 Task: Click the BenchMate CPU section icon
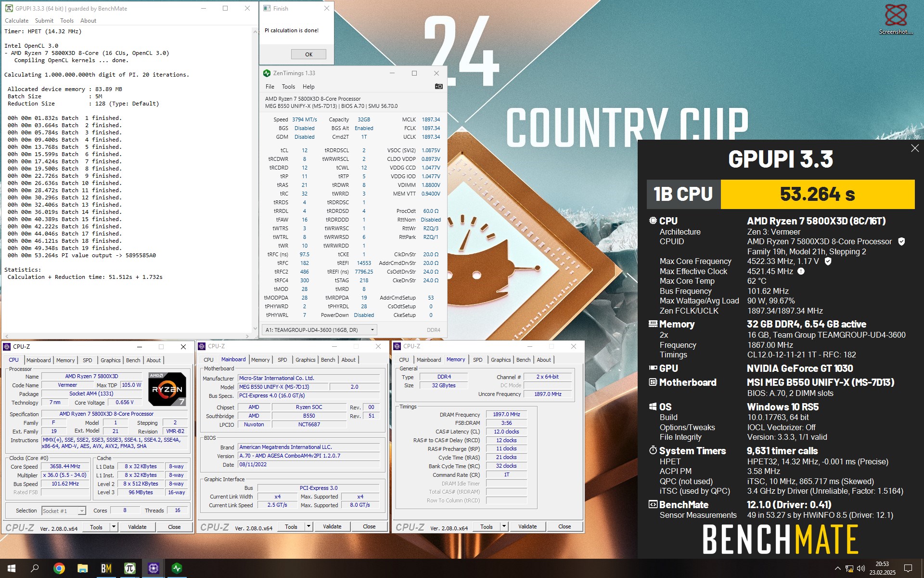653,221
